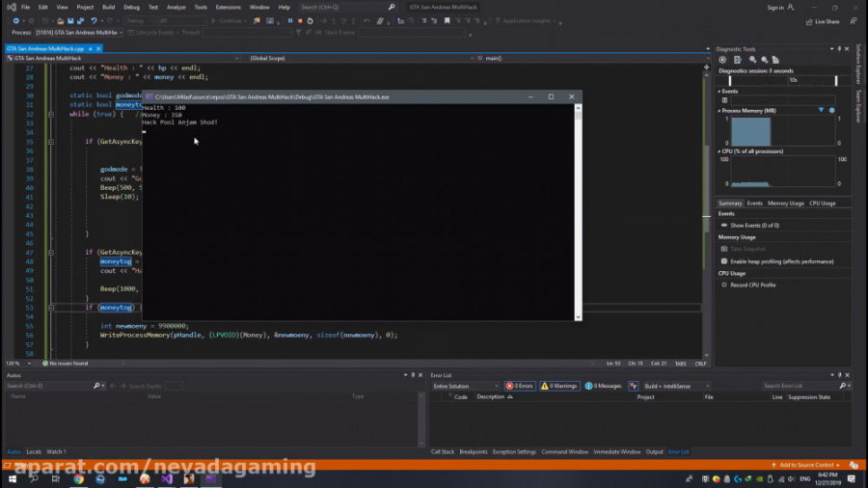This screenshot has width=868, height=488.
Task: Open Task View on the taskbar
Action: click(x=55, y=479)
